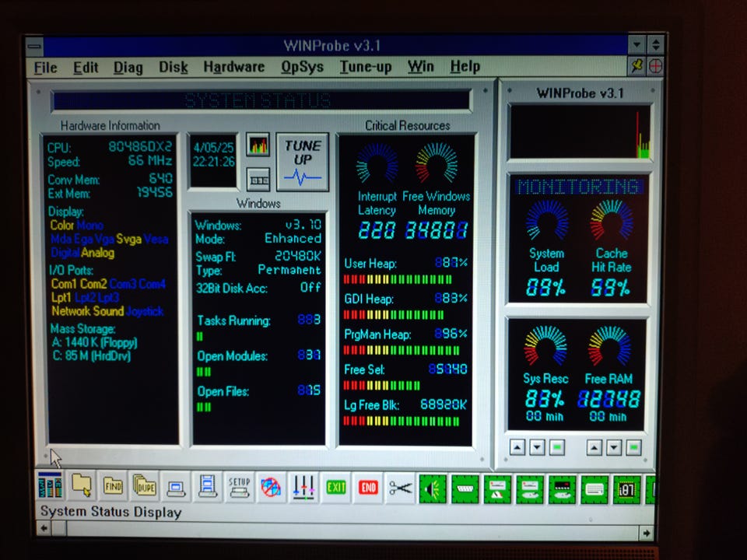747x560 pixels.
Task: Open the green serial port connector icon
Action: click(465, 489)
